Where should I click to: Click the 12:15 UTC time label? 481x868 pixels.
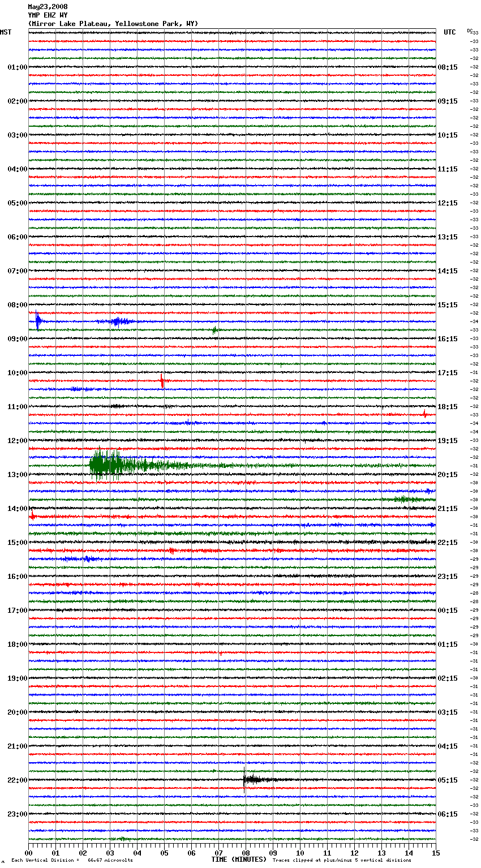click(x=448, y=203)
